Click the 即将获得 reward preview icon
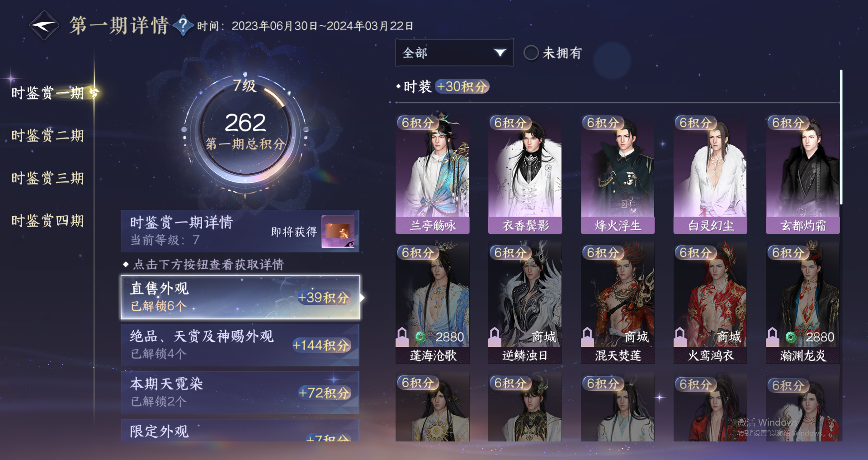This screenshot has width=868, height=460. click(338, 232)
